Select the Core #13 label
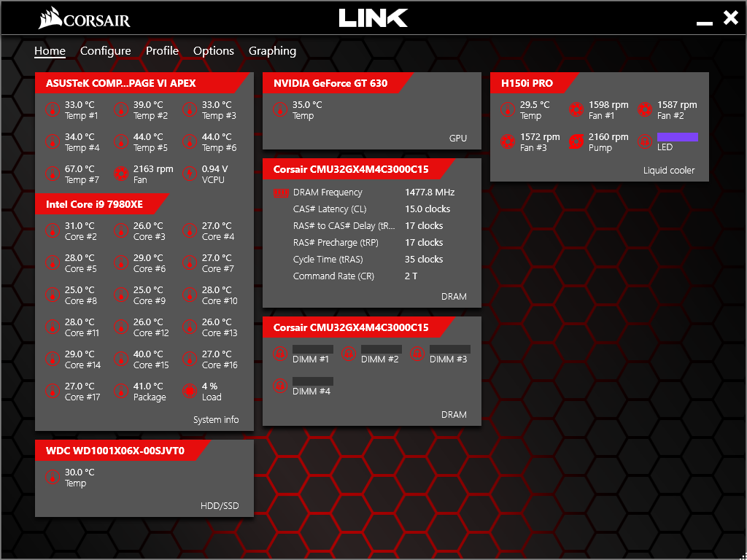747x560 pixels. tap(220, 332)
